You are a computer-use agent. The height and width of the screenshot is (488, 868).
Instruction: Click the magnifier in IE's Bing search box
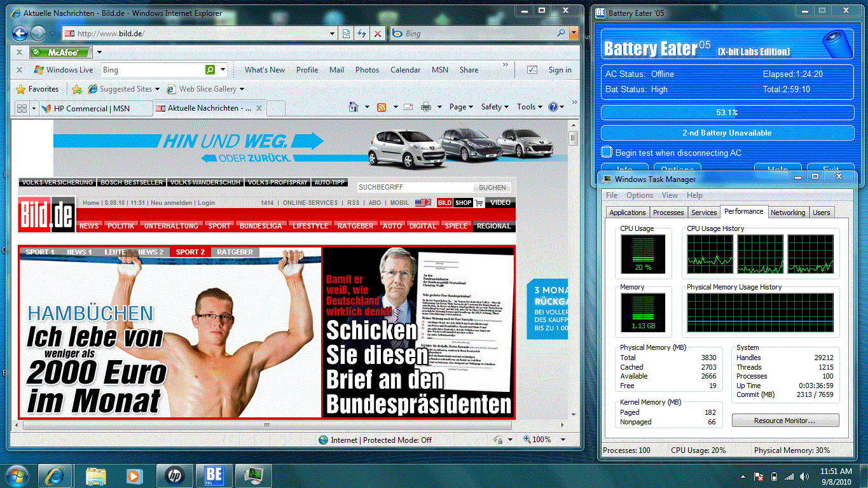pyautogui.click(x=561, y=33)
